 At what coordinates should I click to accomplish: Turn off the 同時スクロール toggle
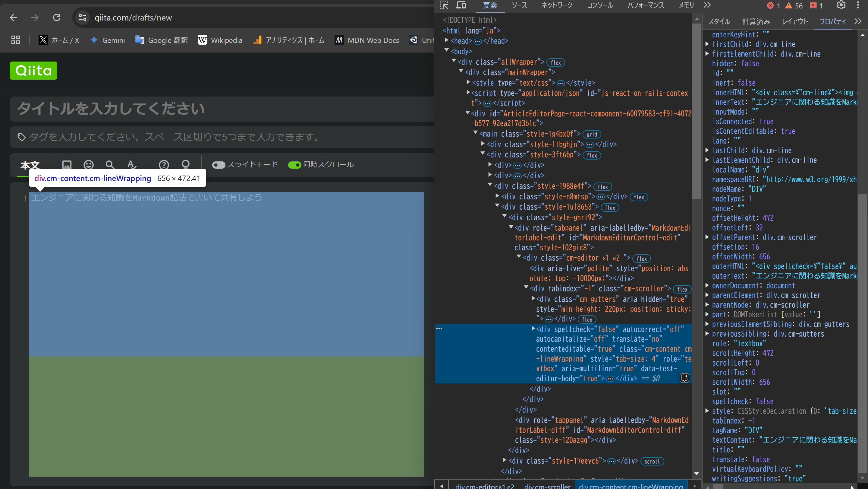coord(294,165)
